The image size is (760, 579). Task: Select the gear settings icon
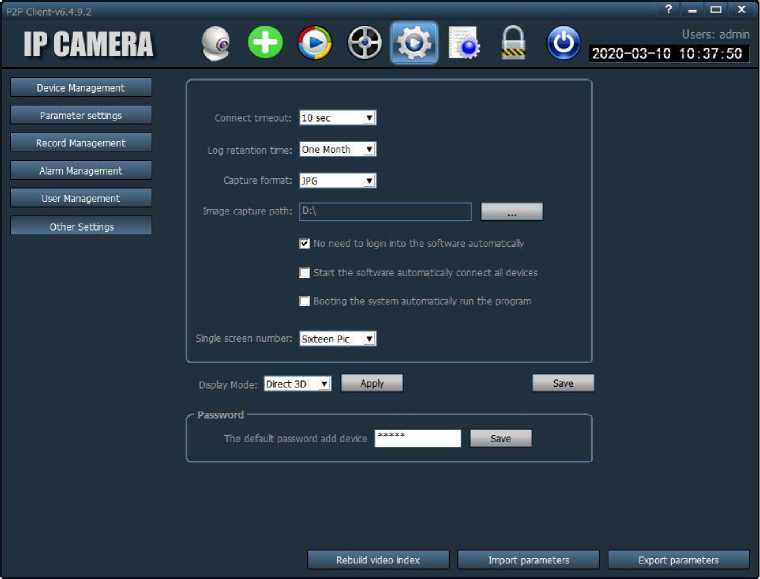click(414, 43)
